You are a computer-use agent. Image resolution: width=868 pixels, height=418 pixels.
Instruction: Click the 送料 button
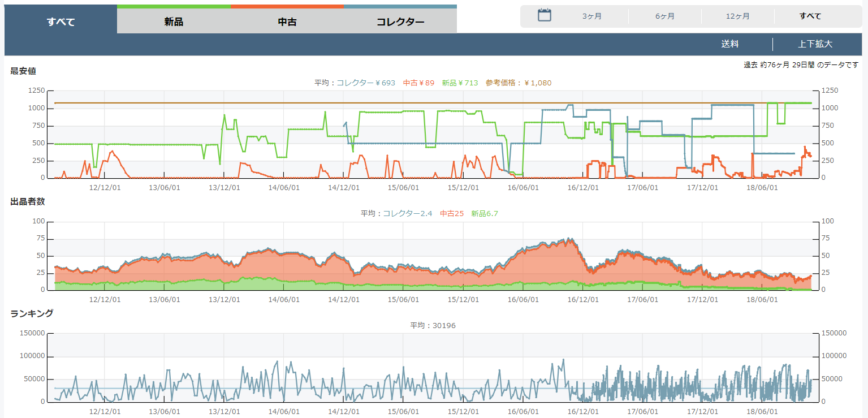(729, 44)
